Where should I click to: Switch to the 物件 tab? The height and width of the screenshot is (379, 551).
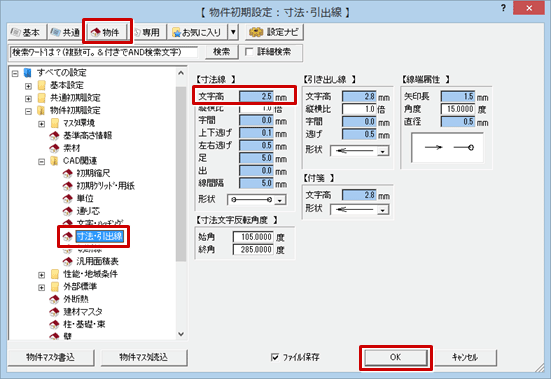(108, 33)
